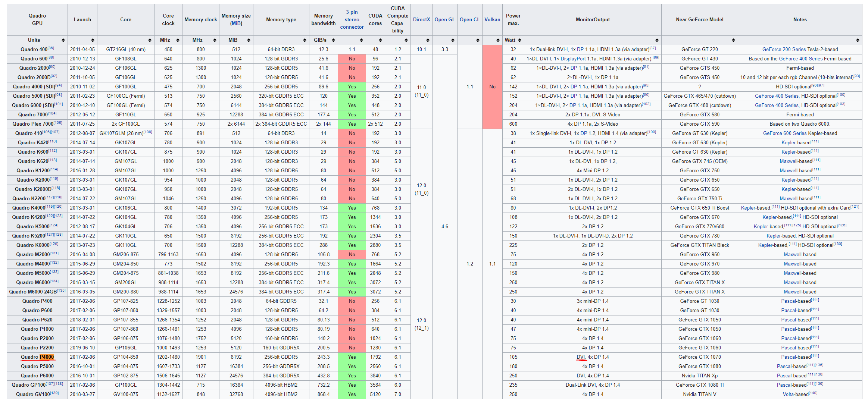This screenshot has height=399, width=868.
Task: Click the 12.0 (12_1) DirectX cell
Action: [x=421, y=324]
